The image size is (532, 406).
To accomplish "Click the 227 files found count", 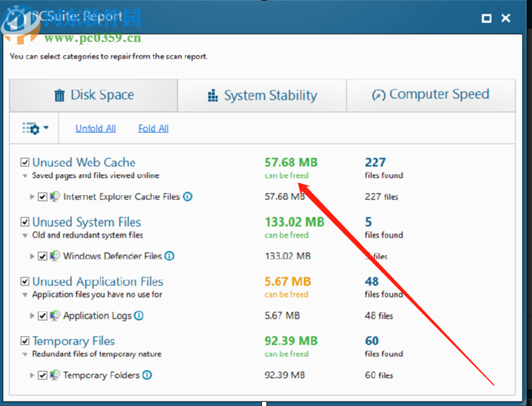I will pos(375,163).
